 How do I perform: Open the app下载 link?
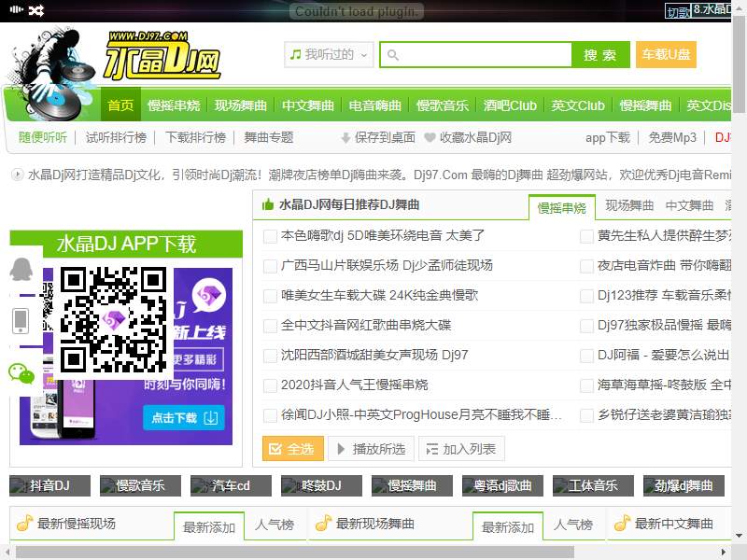[x=608, y=137]
